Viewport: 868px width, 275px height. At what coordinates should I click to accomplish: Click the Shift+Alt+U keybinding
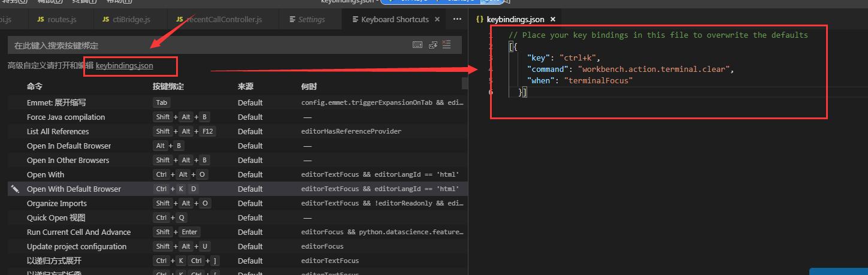pyautogui.click(x=182, y=246)
